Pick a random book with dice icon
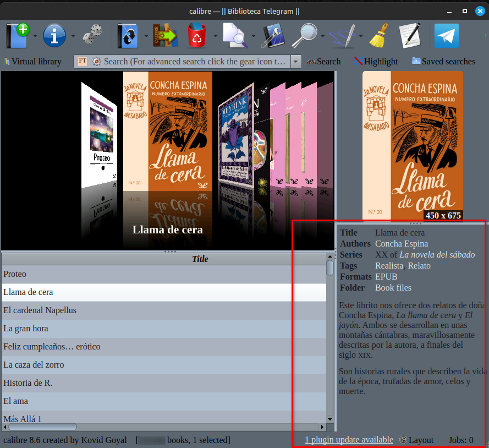 tap(92, 34)
